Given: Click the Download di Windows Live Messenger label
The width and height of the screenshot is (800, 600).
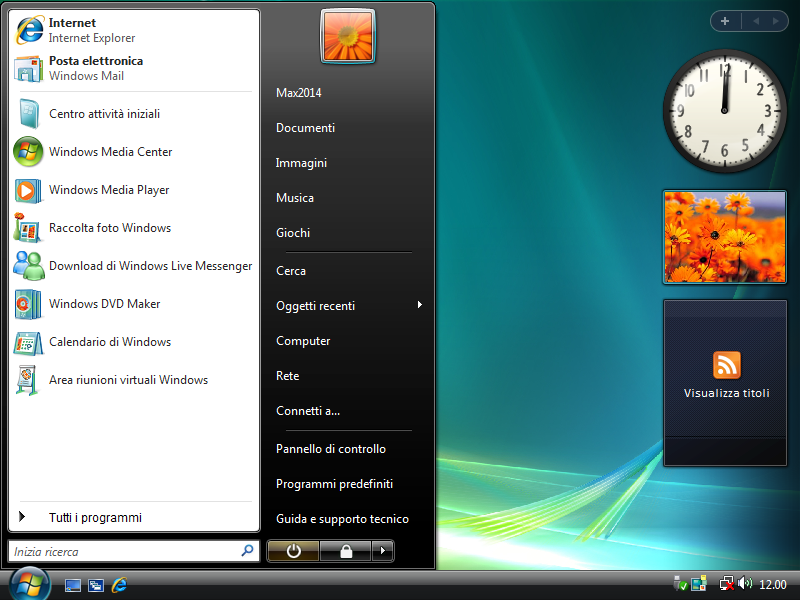Looking at the screenshot, I should tap(151, 266).
